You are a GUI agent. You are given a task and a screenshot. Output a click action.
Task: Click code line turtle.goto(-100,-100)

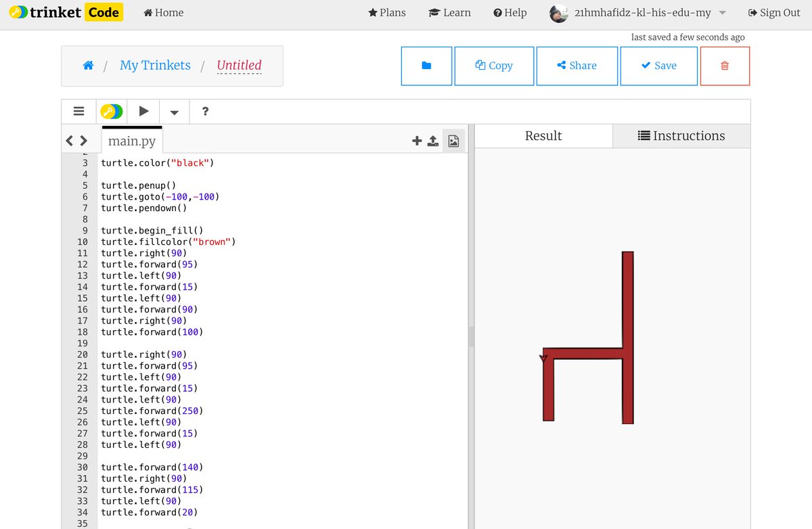(160, 197)
